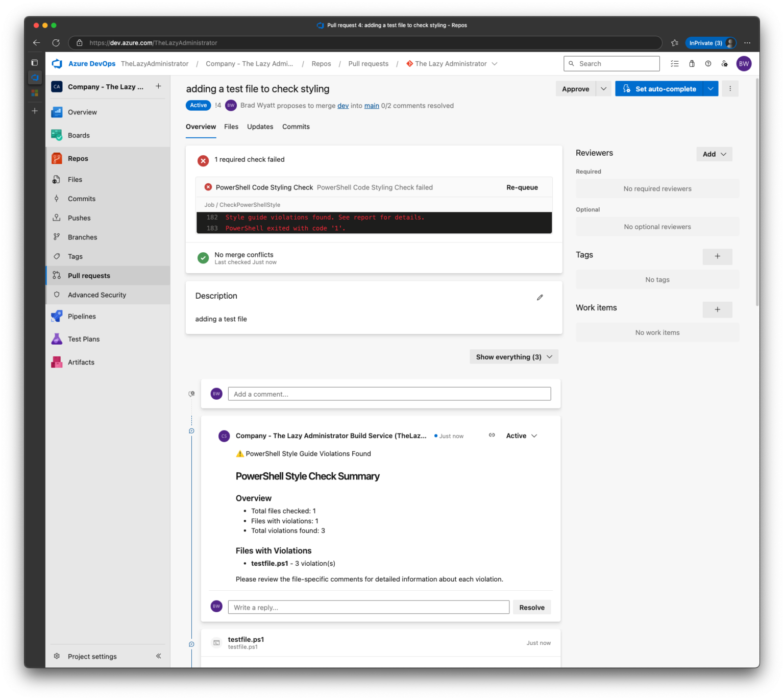The height and width of the screenshot is (700, 784).
Task: Open Show everything (3) filter dropdown
Action: [x=514, y=357]
